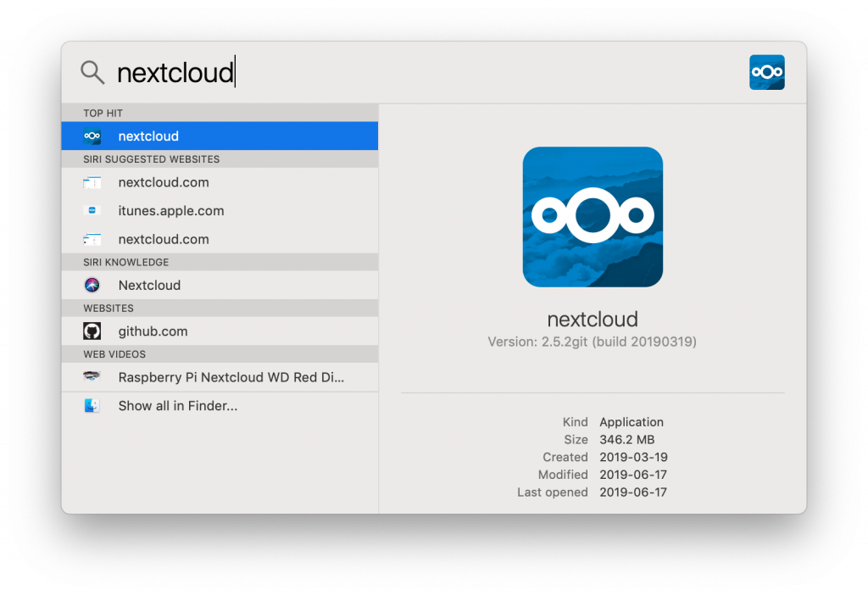Open the first nextcloud.com suggested website
Image resolution: width=868 pixels, height=595 pixels.
(164, 182)
